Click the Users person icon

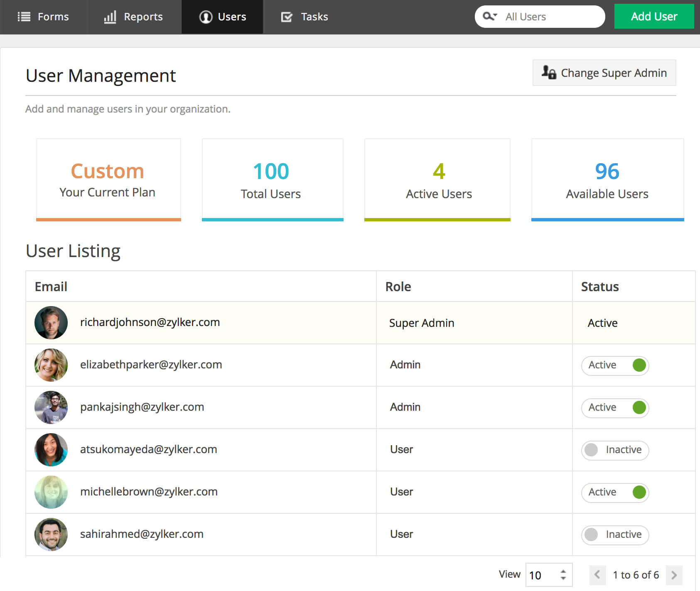[206, 17]
